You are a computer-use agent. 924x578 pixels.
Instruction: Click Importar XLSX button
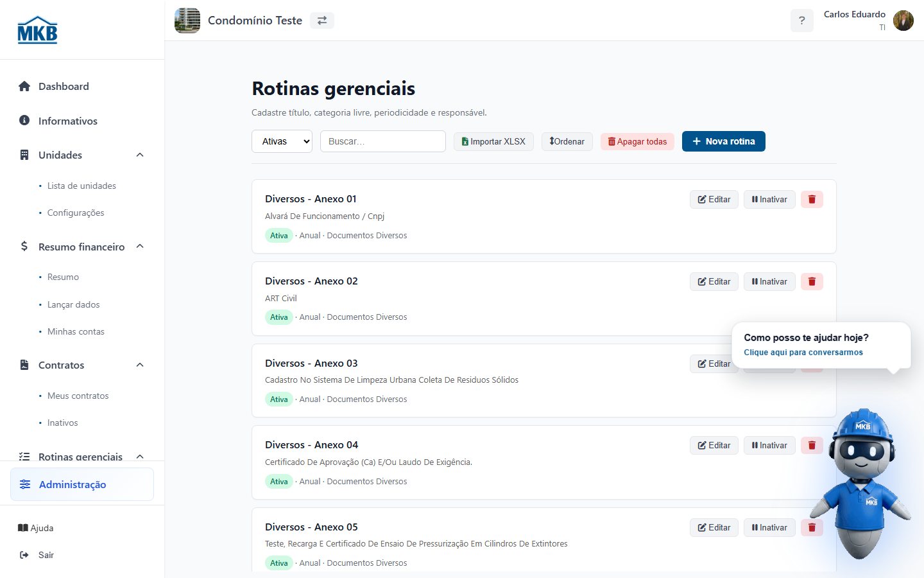493,141
